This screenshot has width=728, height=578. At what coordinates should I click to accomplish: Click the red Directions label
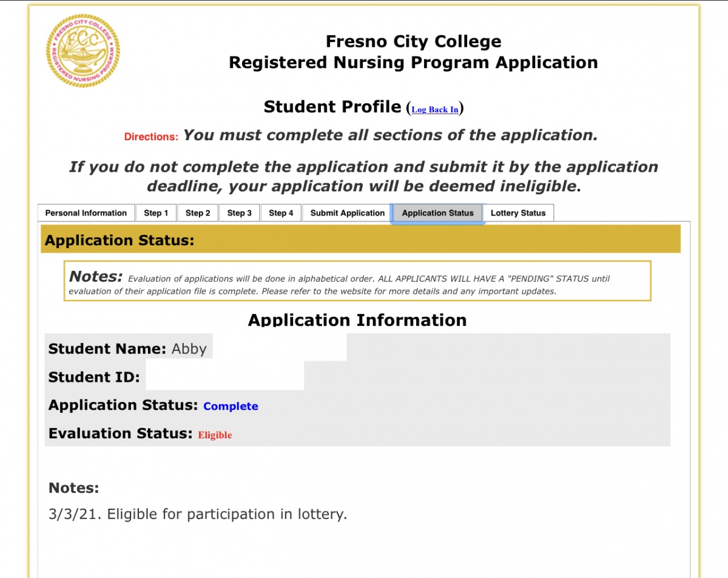click(151, 137)
